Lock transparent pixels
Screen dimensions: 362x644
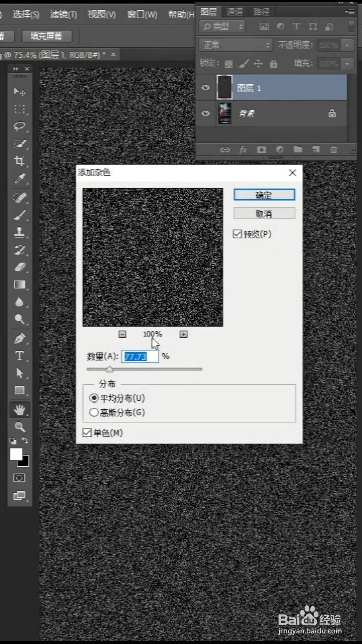(229, 64)
